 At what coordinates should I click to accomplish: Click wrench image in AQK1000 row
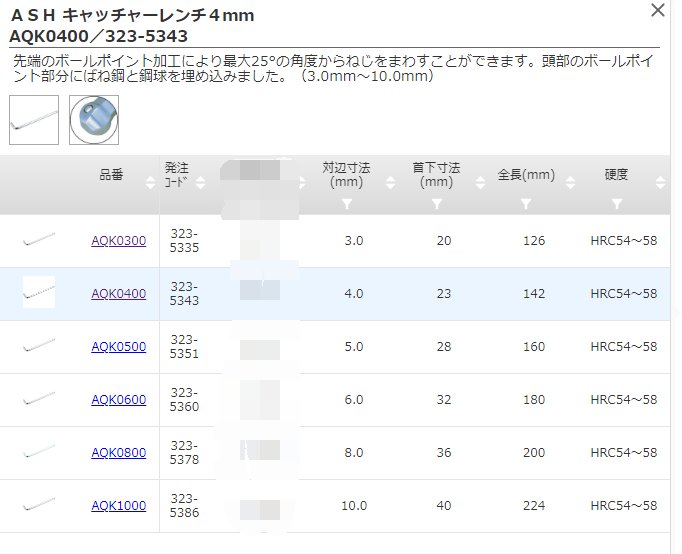[x=39, y=506]
